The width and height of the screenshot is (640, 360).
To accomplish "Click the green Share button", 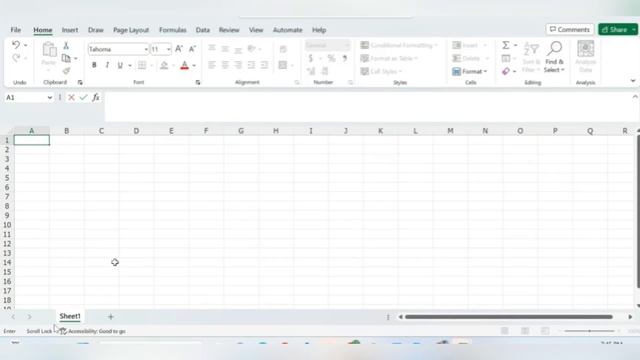I will tap(615, 29).
